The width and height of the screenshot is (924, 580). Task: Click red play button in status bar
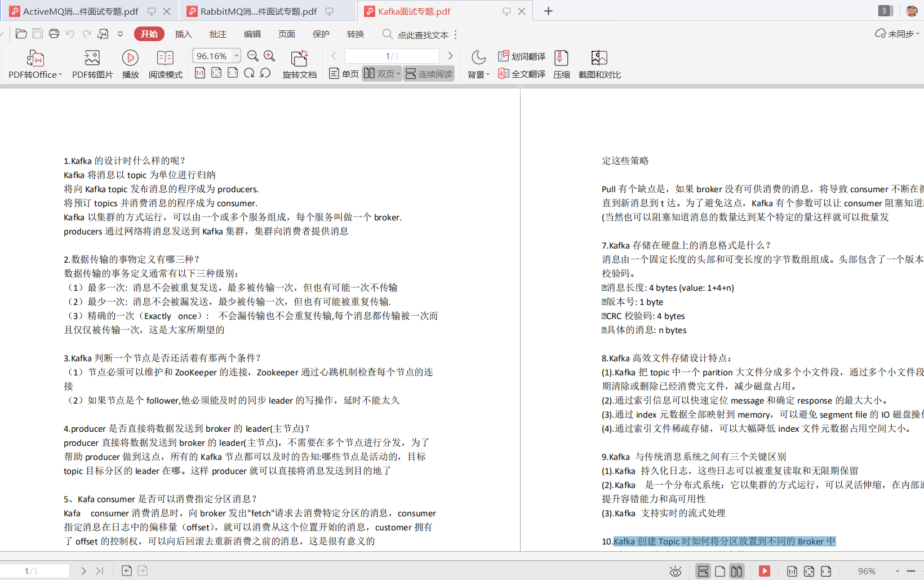[x=765, y=571]
